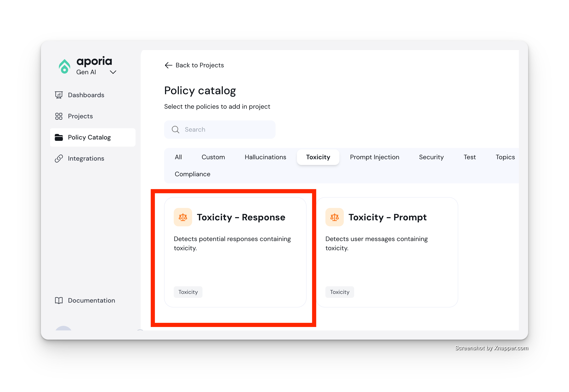569x392 pixels.
Task: Expand the Gen AI product dropdown chevron
Action: point(113,72)
